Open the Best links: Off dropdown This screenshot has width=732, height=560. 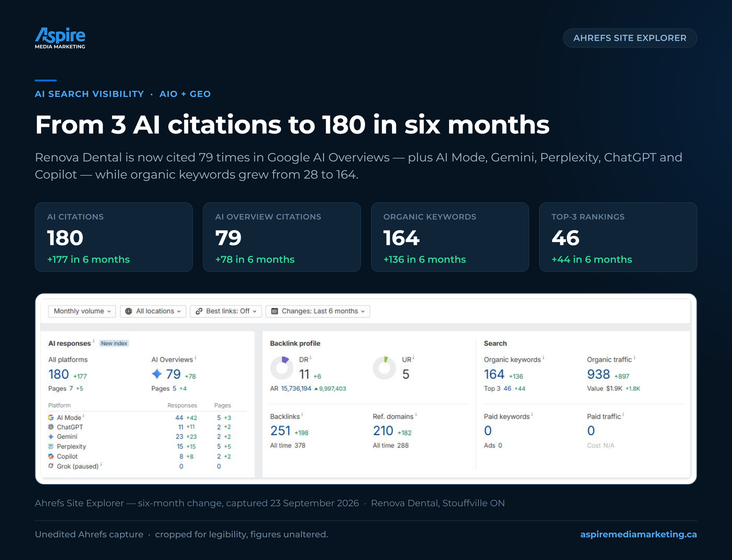tap(226, 311)
